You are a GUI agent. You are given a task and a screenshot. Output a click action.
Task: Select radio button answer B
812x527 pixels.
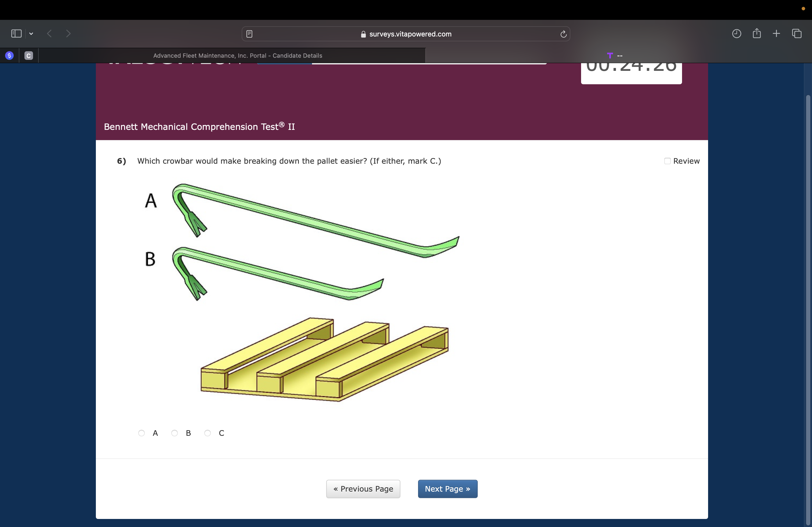175,433
